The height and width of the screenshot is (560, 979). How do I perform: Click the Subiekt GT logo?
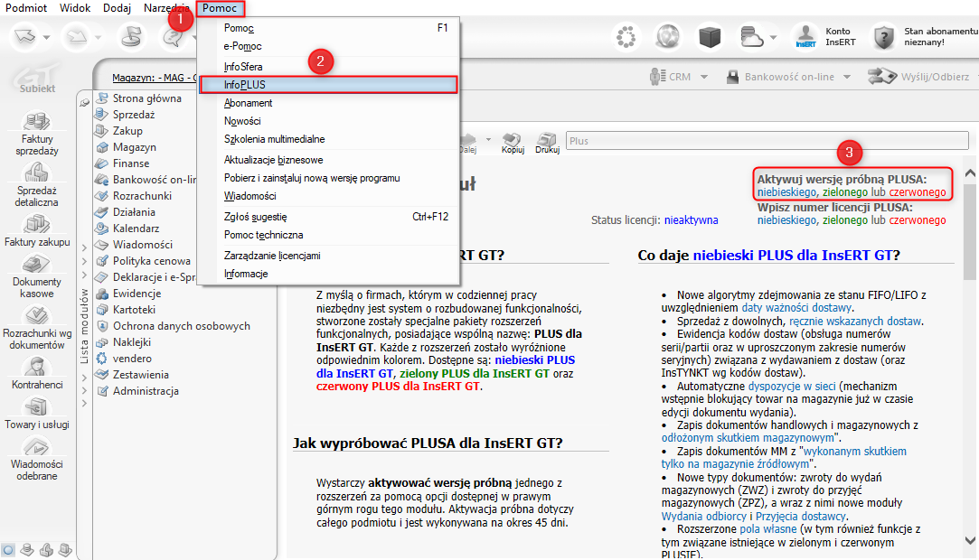click(37, 78)
